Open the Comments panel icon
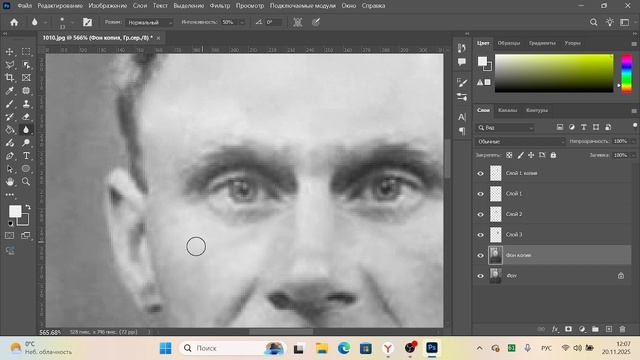 click(x=462, y=62)
